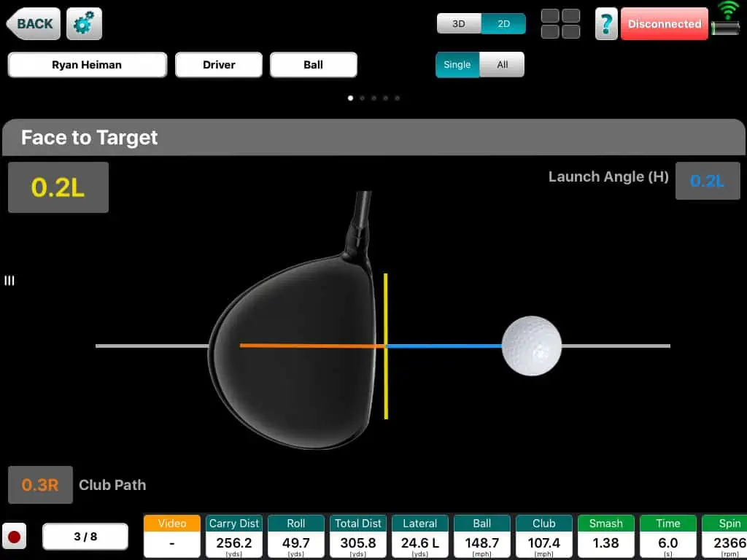
Task: Select the Video tile in bottom bar
Action: pos(172,536)
